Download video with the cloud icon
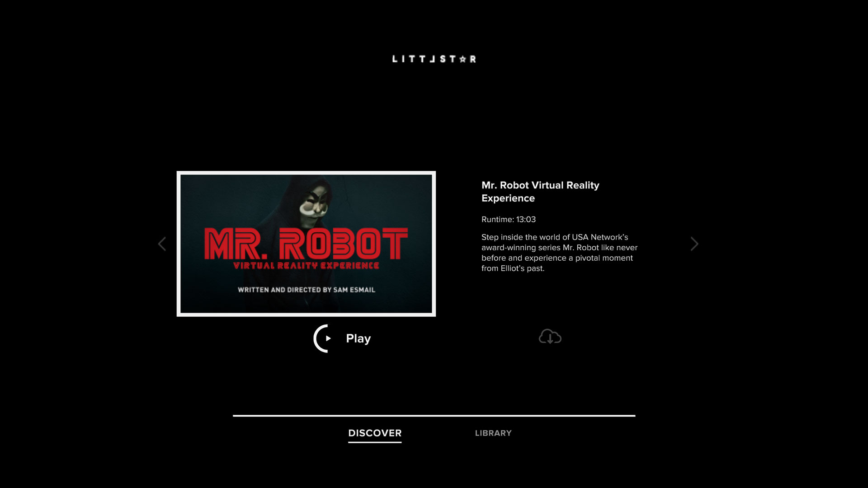868x488 pixels. (x=550, y=337)
